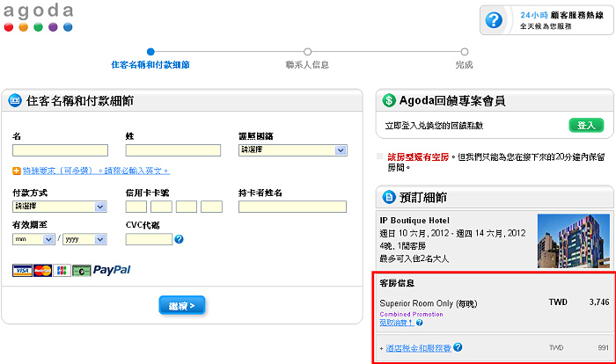The height and width of the screenshot is (364, 616).
Task: Select the first step: guest name and payment
Action: [x=150, y=59]
